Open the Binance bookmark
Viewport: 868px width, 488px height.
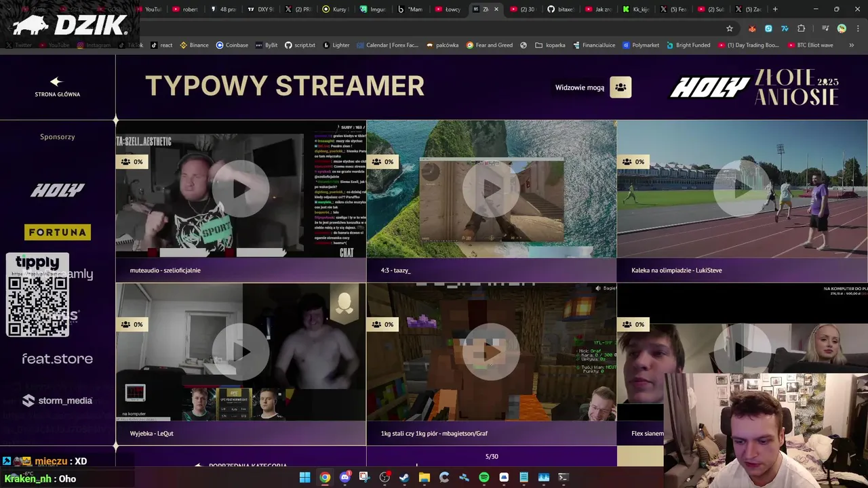coord(194,45)
